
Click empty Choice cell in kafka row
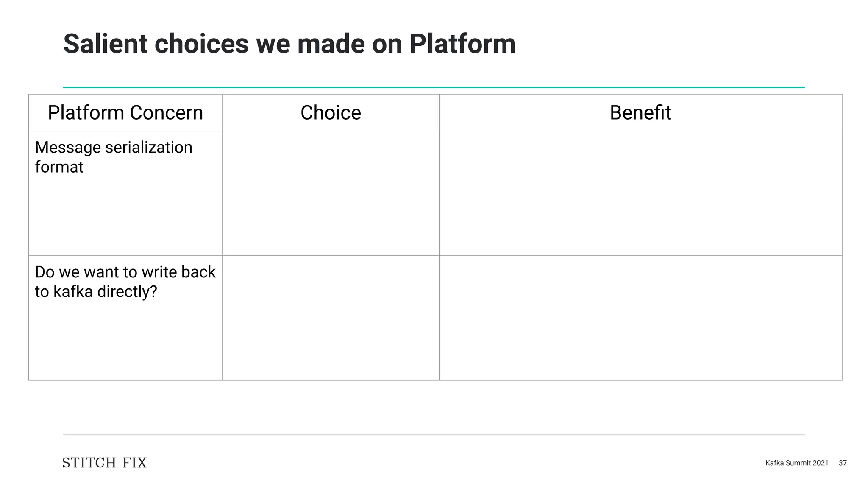[x=331, y=318]
